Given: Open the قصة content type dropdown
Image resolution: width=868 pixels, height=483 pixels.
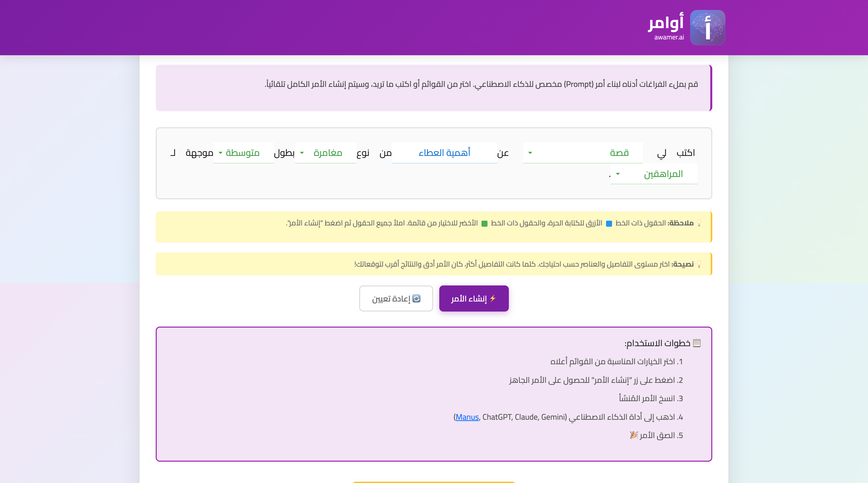Looking at the screenshot, I should [x=583, y=153].
